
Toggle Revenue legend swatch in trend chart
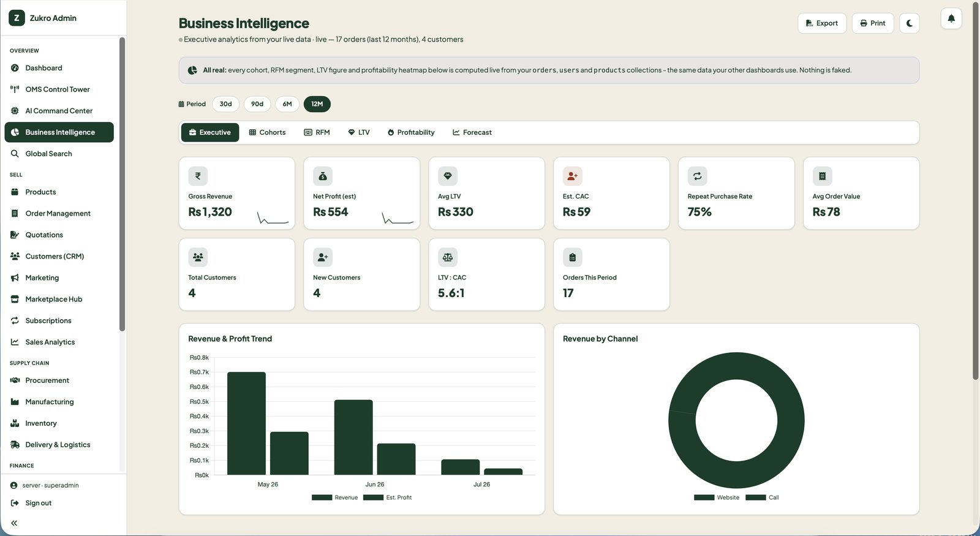pos(322,497)
